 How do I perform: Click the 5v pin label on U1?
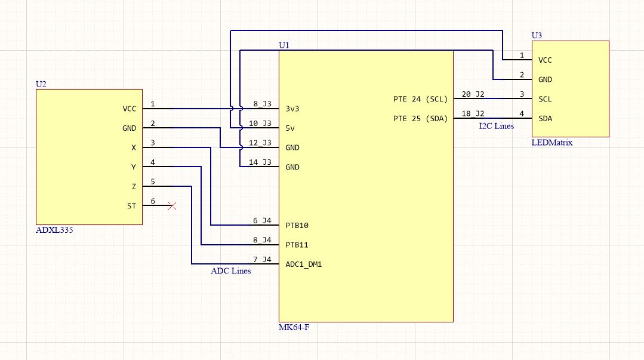[290, 128]
